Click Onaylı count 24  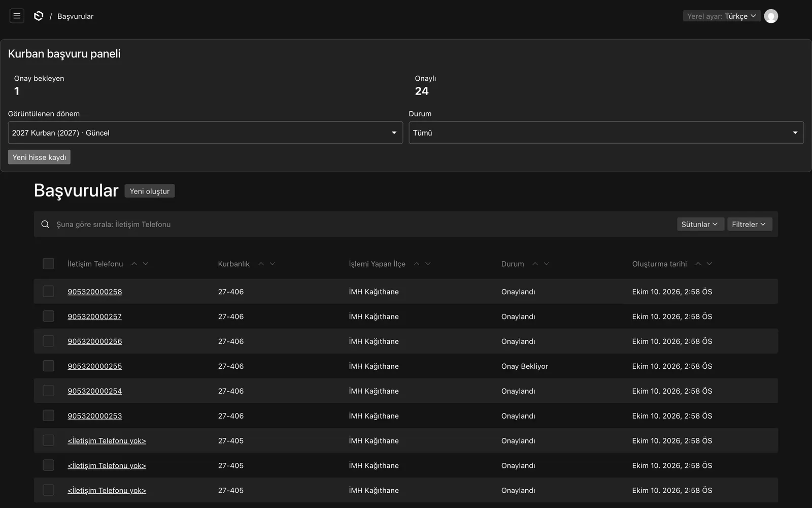coord(422,91)
